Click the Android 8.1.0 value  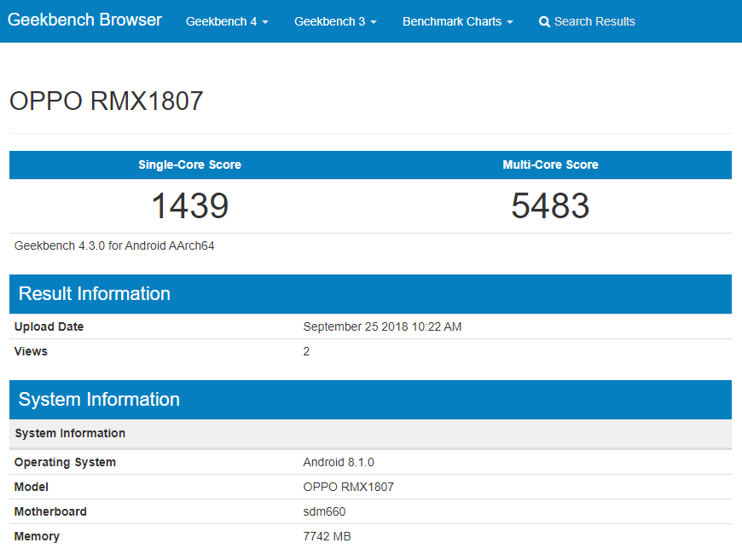[339, 462]
